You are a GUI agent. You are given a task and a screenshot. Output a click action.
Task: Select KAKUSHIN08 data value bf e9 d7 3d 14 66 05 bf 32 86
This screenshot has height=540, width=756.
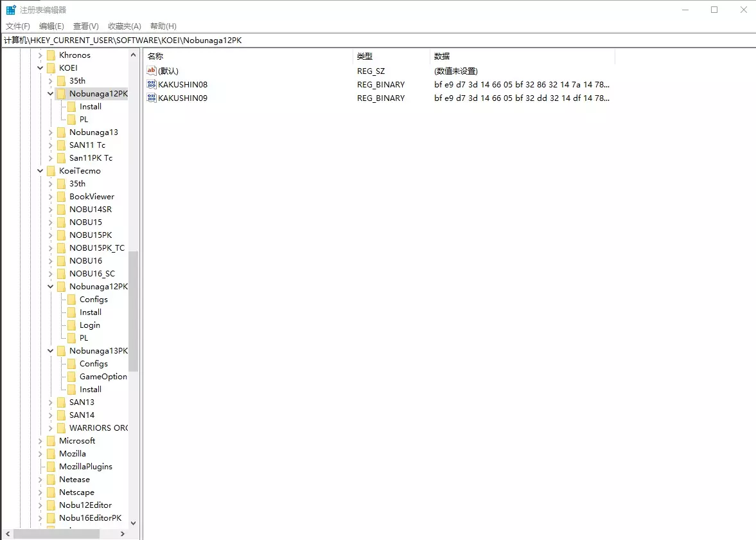522,84
